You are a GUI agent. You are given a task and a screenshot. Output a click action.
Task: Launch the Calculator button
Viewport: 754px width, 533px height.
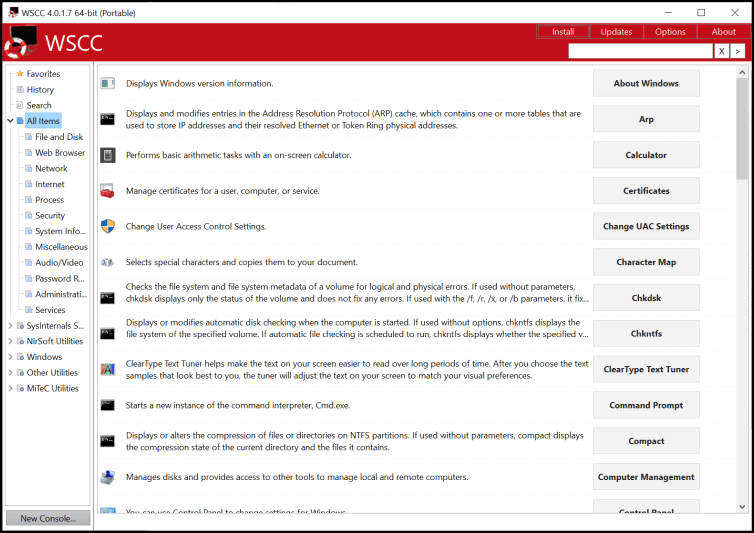646,155
